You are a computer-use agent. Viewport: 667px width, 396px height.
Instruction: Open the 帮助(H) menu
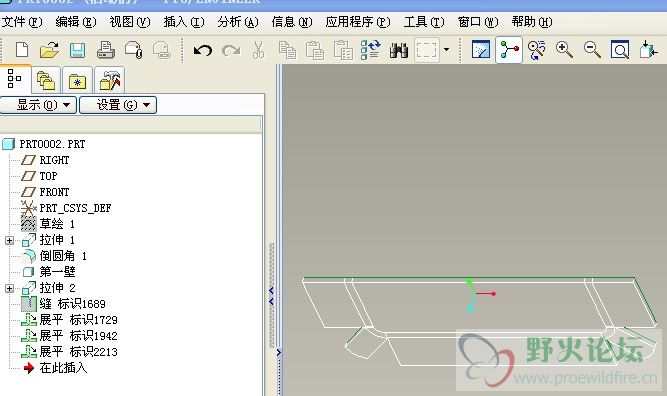pos(532,22)
